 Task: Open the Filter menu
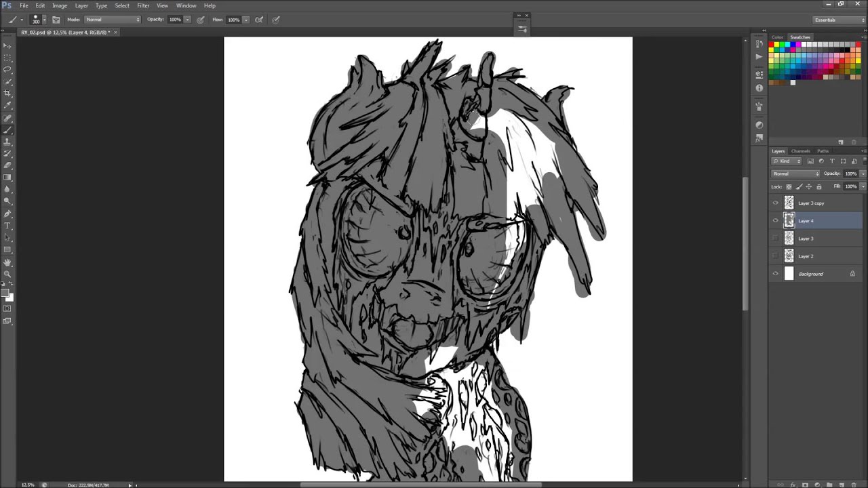point(143,5)
